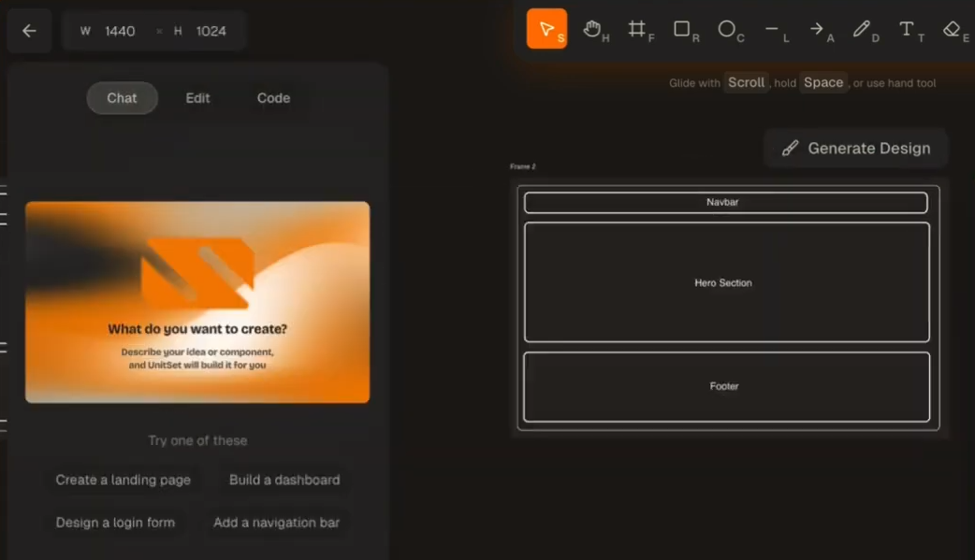Switch to the Code tab
The height and width of the screenshot is (560, 975).
pos(273,98)
